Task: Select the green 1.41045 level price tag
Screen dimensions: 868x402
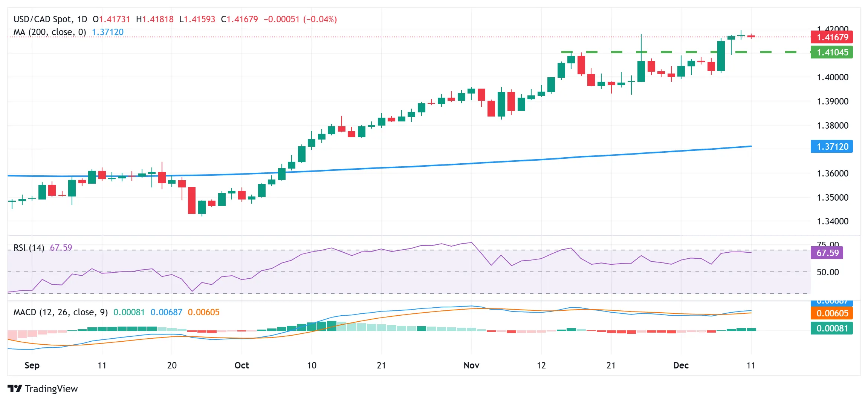Action: [832, 52]
